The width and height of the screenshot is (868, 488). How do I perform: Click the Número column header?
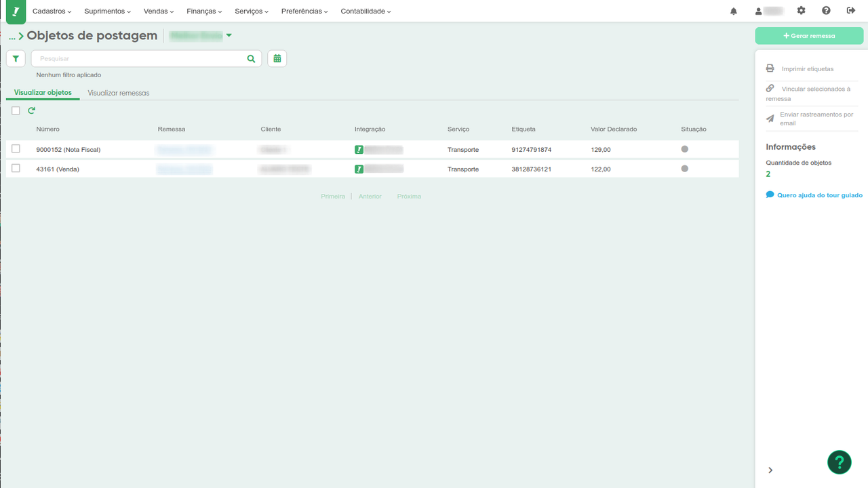[47, 129]
